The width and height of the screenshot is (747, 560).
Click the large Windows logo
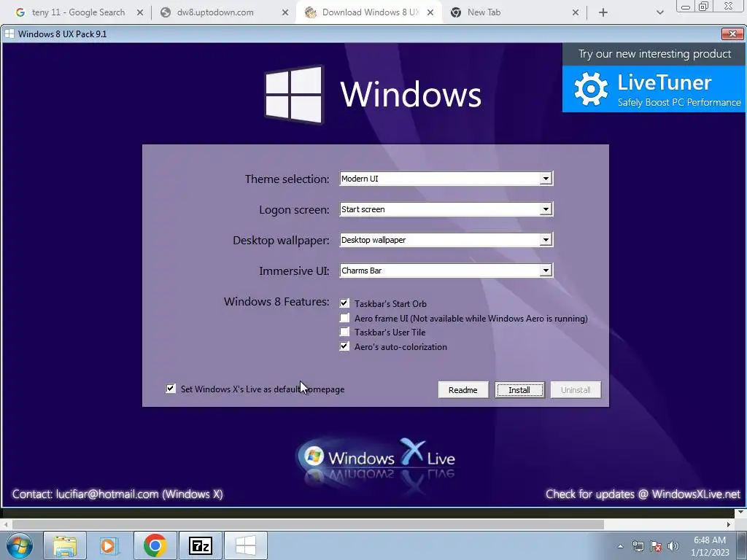(x=294, y=95)
